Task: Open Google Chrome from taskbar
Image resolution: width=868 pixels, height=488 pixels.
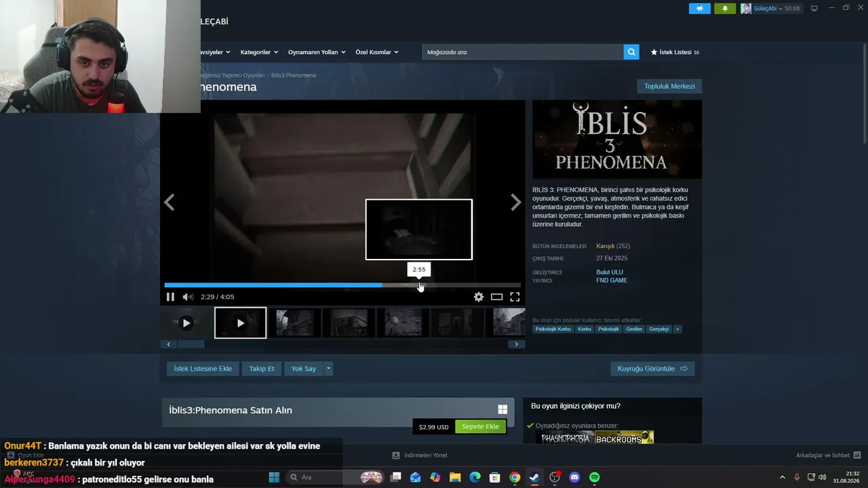Action: (x=515, y=477)
